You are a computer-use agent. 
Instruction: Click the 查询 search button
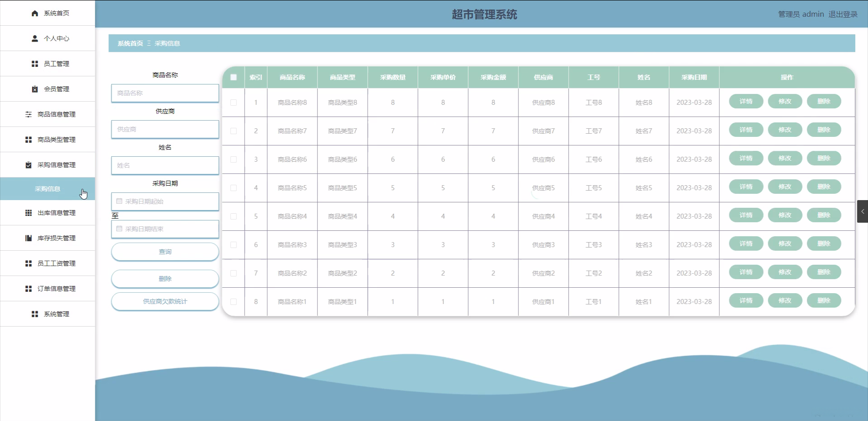[x=165, y=252]
